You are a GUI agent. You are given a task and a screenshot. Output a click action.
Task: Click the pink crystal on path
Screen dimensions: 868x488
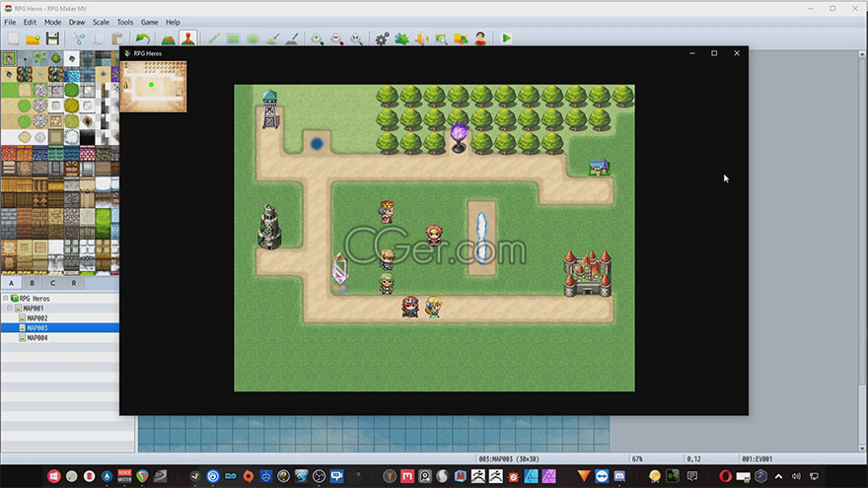point(339,270)
